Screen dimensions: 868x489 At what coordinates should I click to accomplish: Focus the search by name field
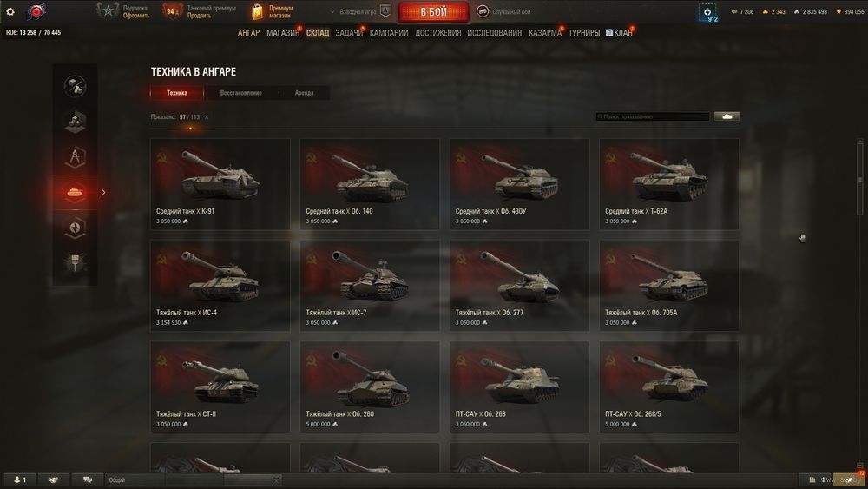click(652, 116)
